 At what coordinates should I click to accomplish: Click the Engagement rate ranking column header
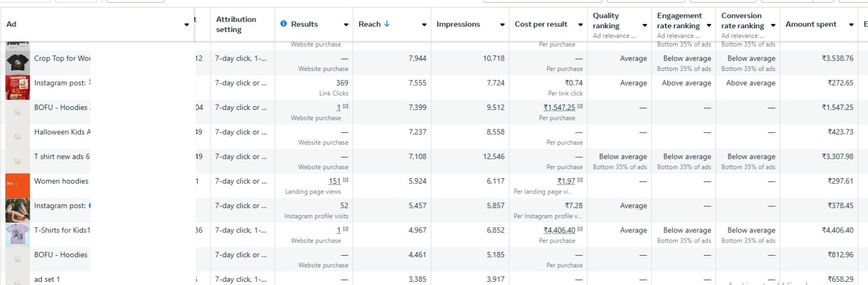point(679,21)
